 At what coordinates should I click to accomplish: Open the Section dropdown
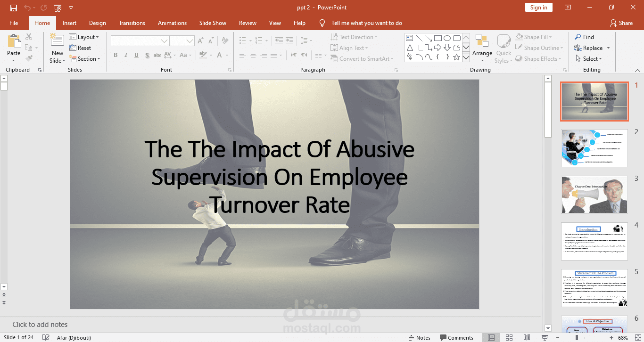click(x=85, y=59)
